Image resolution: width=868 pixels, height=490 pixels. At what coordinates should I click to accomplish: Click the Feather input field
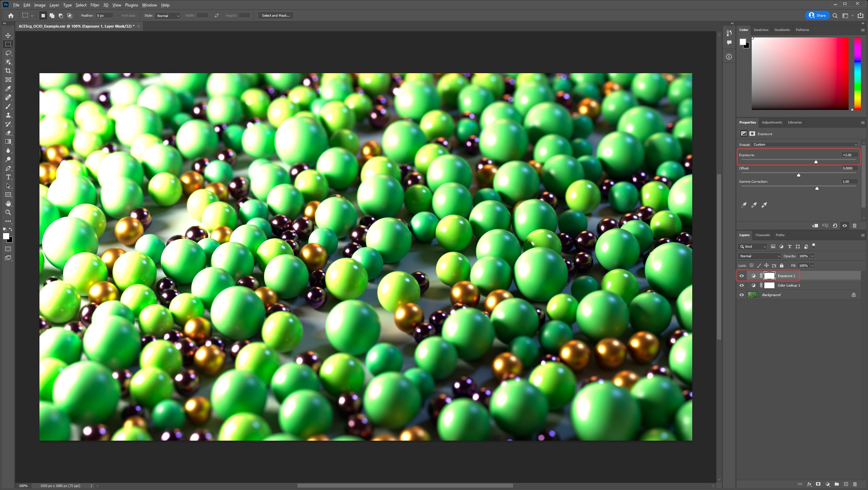click(x=104, y=16)
